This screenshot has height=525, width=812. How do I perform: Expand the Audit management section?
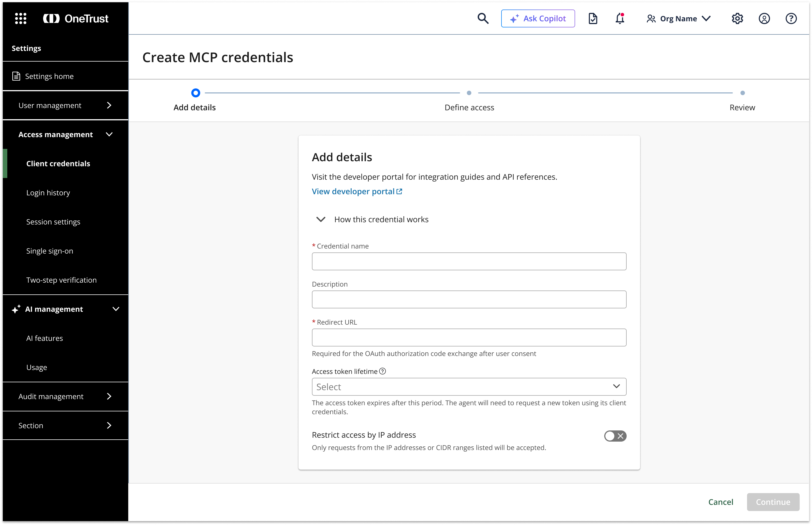66,397
